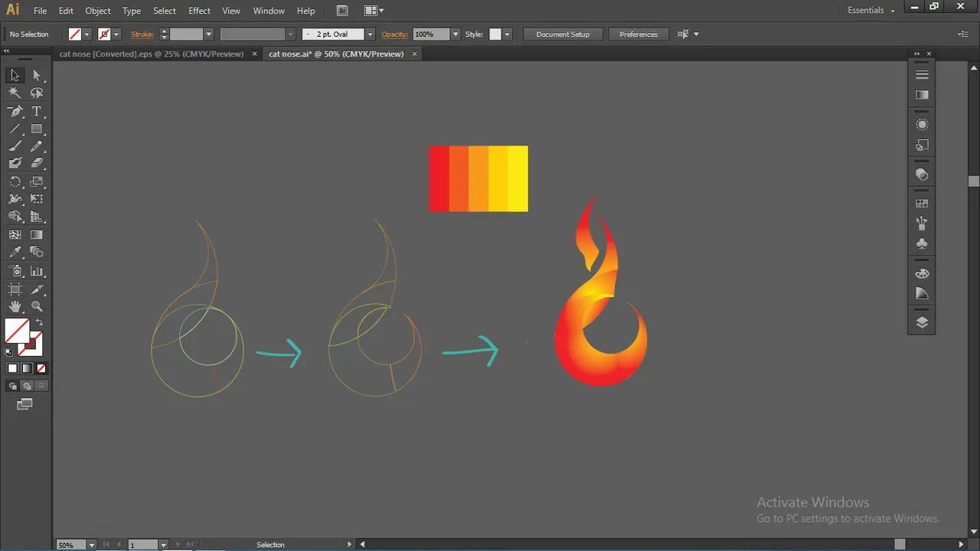
Task: Reset to default fill and stroke
Action: (9, 352)
